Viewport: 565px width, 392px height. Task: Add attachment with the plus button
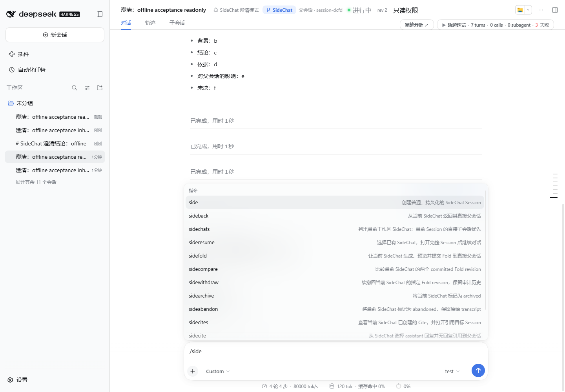[193, 371]
